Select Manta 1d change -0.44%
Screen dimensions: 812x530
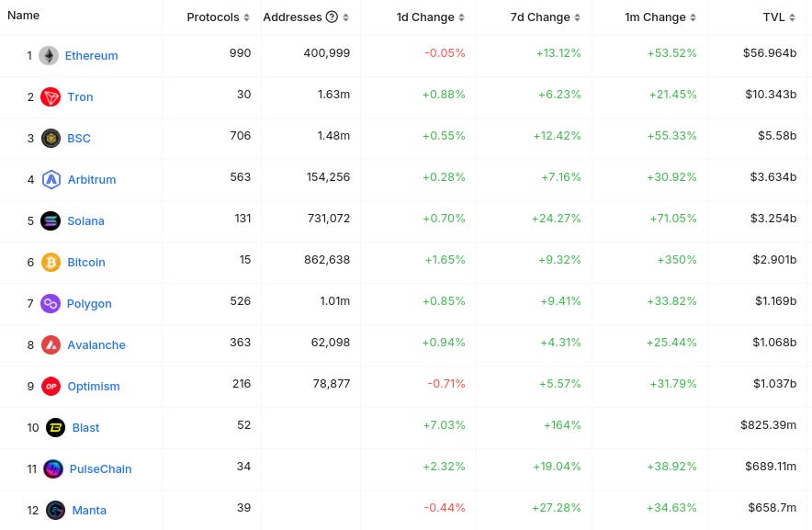445,508
